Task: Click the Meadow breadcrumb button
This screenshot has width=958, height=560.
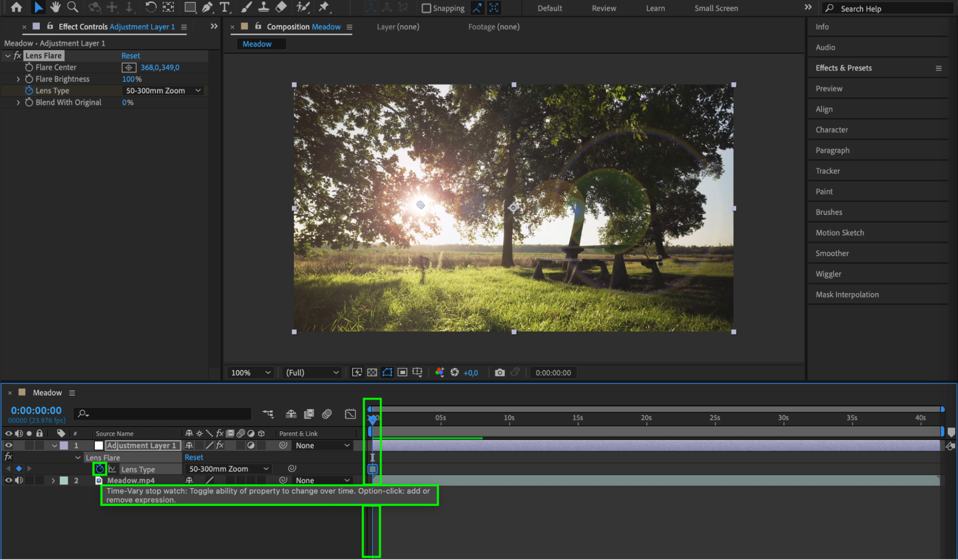Action: pos(257,44)
